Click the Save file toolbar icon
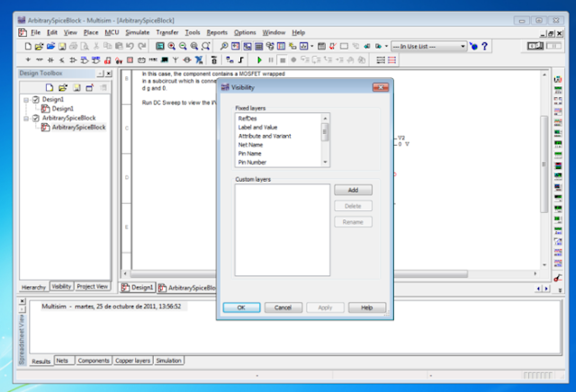576x392 pixels. (x=62, y=46)
